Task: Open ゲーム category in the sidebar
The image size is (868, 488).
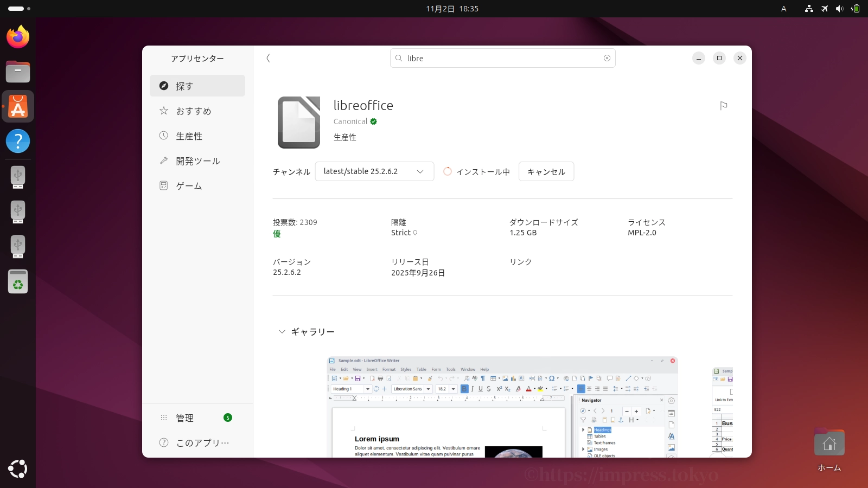Action: point(197,185)
